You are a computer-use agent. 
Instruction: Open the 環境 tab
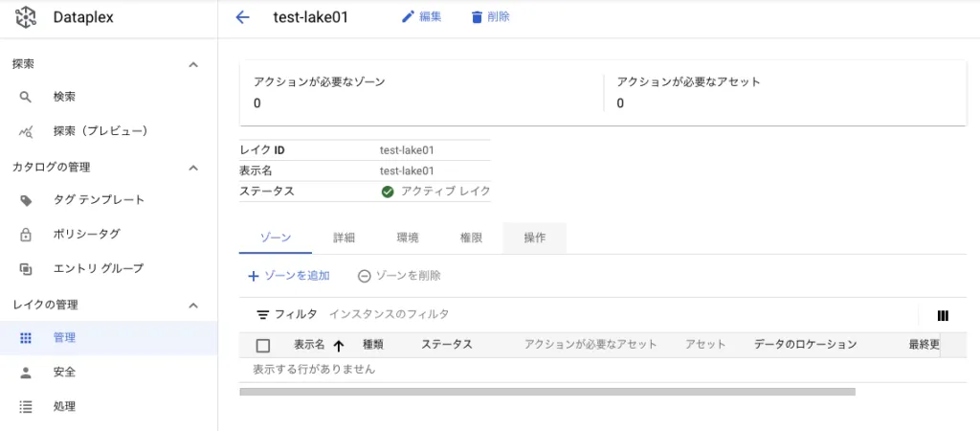pyautogui.click(x=408, y=238)
